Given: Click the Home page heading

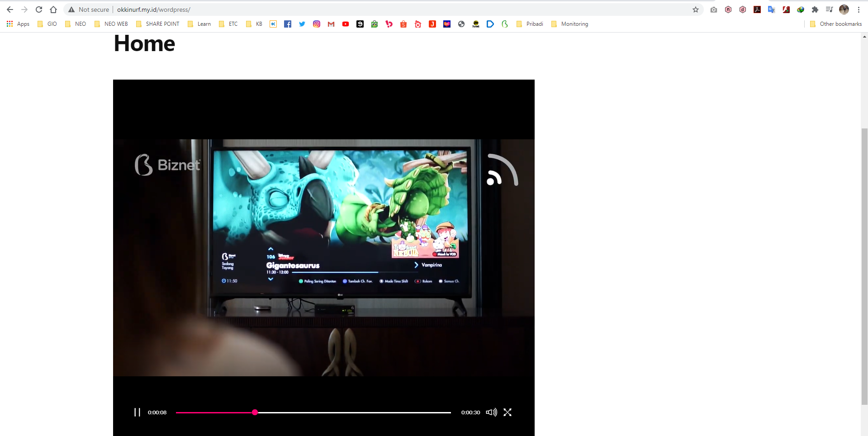Looking at the screenshot, I should (x=144, y=44).
